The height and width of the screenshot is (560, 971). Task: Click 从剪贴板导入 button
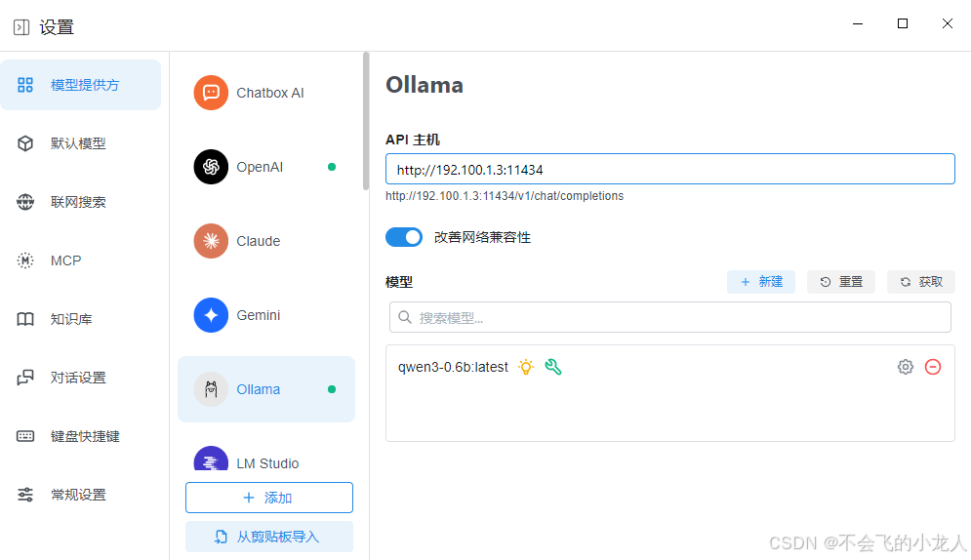269,537
